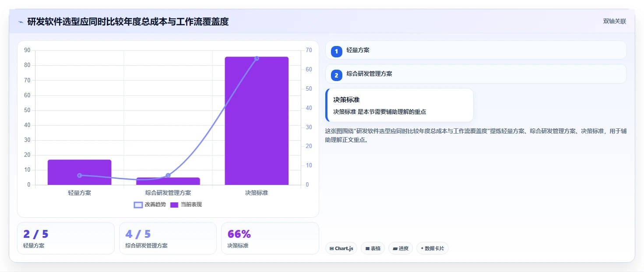The image size is (644, 272).
Task: Click the 决策标准 callout card
Action: coord(399,105)
